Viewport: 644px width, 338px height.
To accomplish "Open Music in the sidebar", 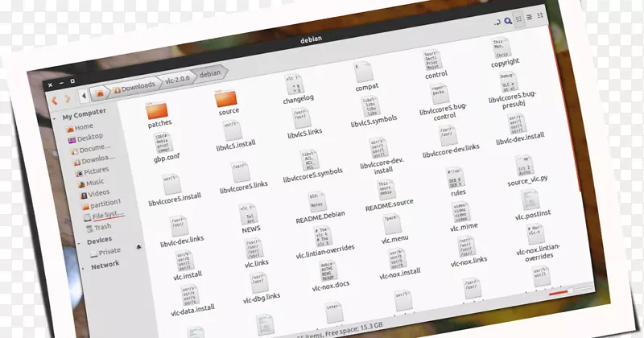I will coord(91,183).
